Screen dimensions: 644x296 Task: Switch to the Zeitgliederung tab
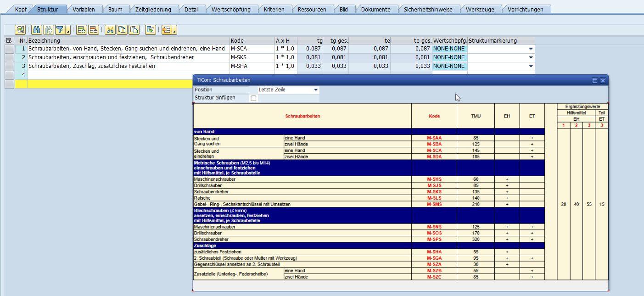(153, 9)
